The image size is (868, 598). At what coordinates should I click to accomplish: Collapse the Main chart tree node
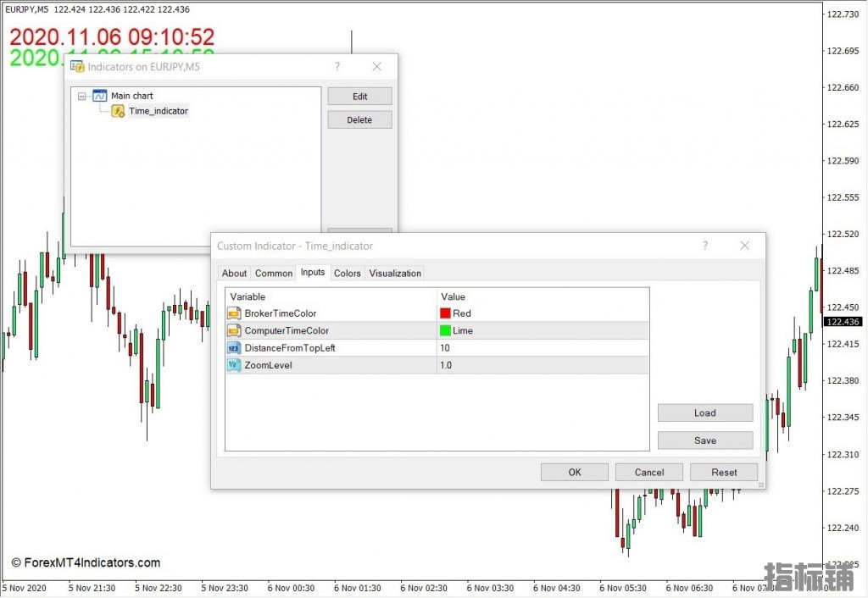[82, 96]
